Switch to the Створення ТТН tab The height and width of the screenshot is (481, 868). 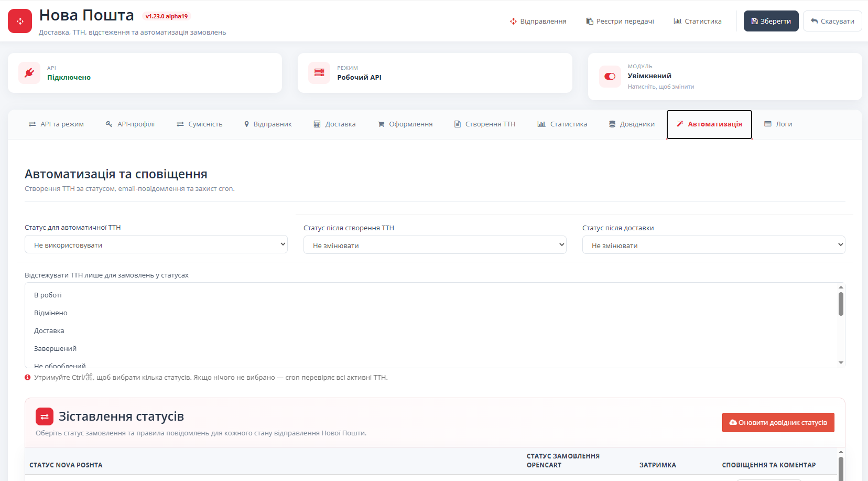click(x=485, y=124)
